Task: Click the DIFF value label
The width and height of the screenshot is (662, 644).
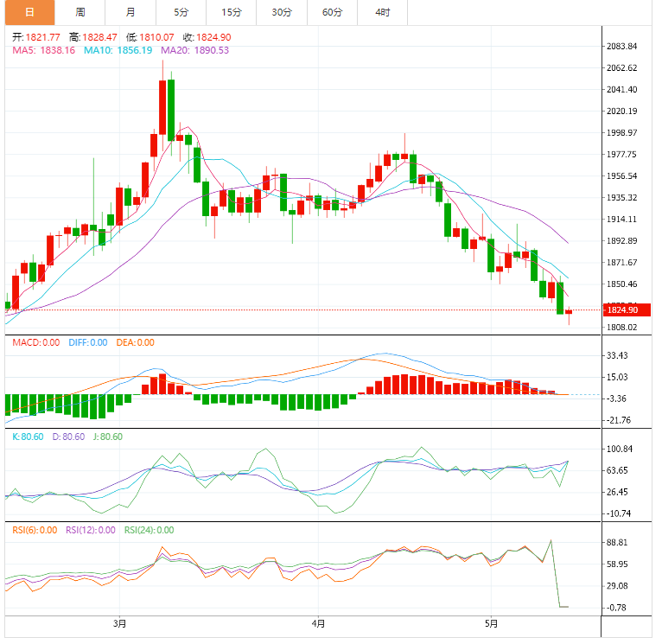Action: pyautogui.click(x=88, y=342)
